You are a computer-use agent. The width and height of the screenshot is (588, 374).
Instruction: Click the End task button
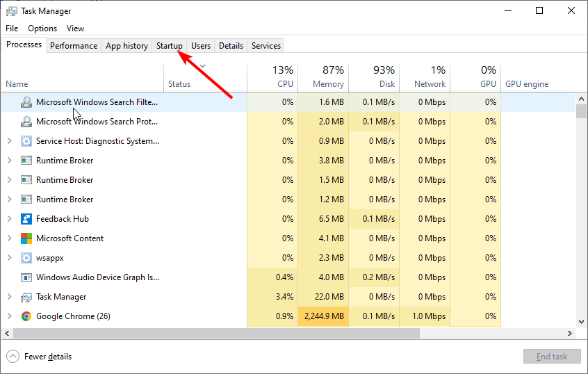(552, 357)
